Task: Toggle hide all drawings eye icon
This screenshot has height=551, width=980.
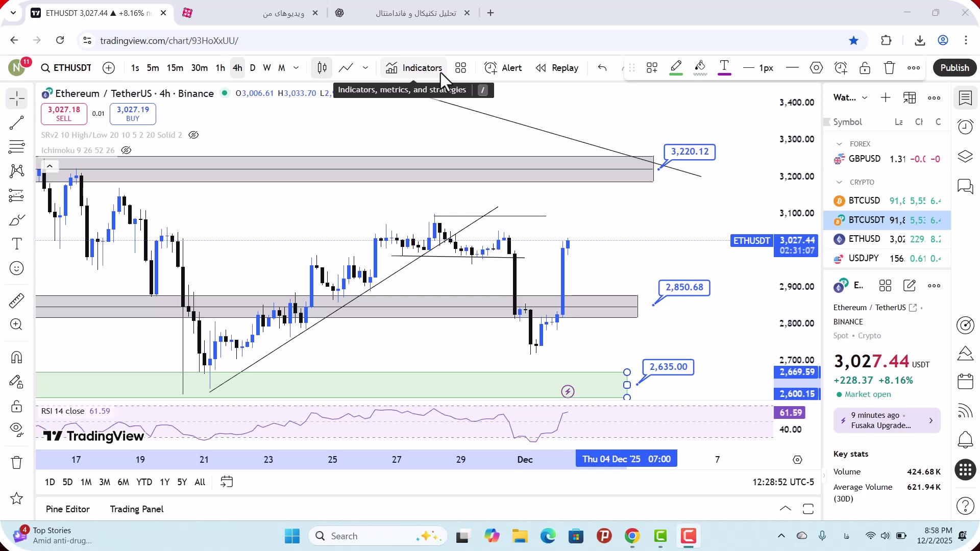Action: click(17, 430)
